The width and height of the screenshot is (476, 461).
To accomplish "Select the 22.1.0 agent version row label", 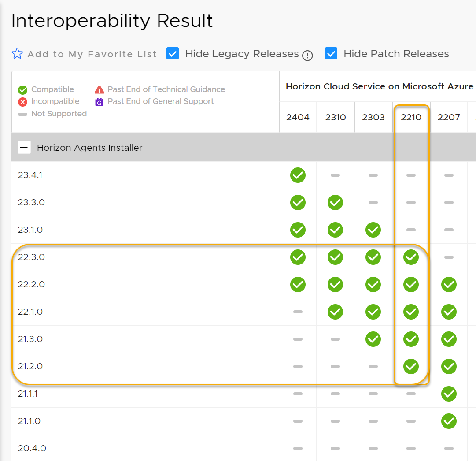I will click(30, 312).
